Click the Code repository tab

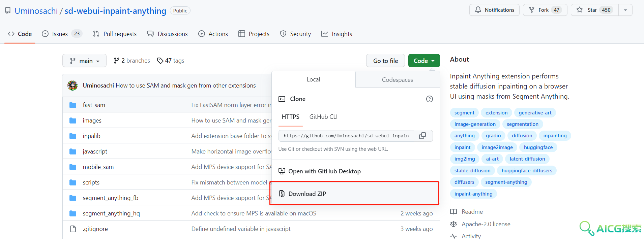pyautogui.click(x=20, y=34)
